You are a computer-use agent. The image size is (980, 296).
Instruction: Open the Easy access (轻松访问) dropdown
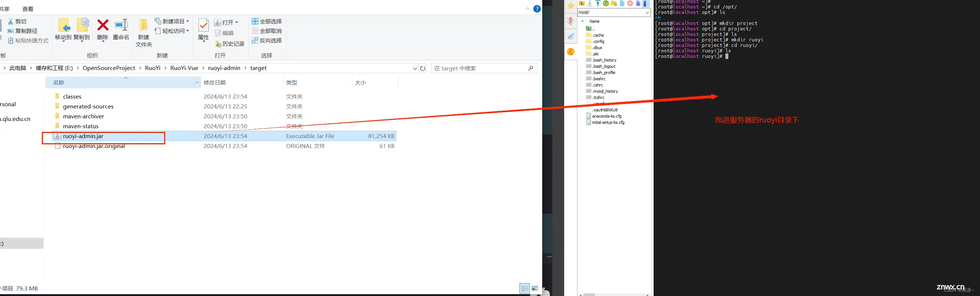(171, 31)
